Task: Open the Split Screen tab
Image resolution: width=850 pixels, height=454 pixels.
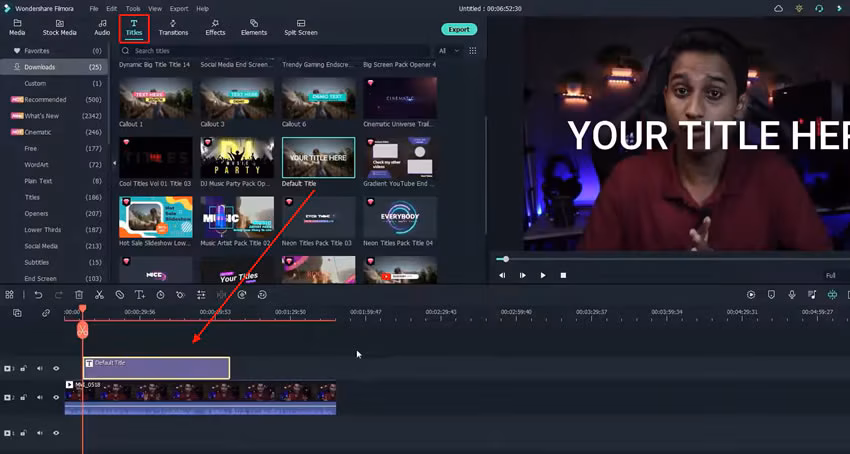Action: click(x=301, y=28)
